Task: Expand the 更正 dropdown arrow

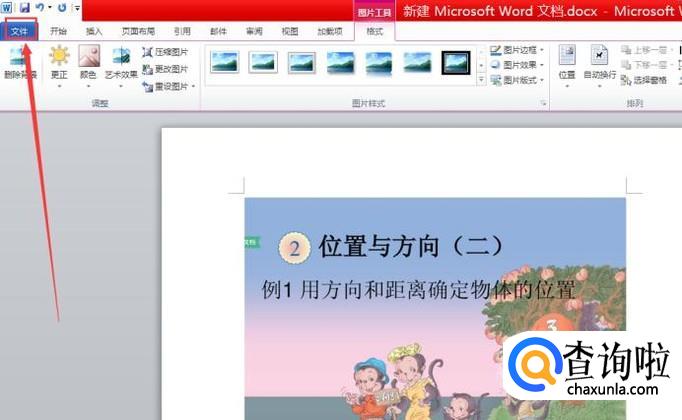Action: pyautogui.click(x=59, y=86)
